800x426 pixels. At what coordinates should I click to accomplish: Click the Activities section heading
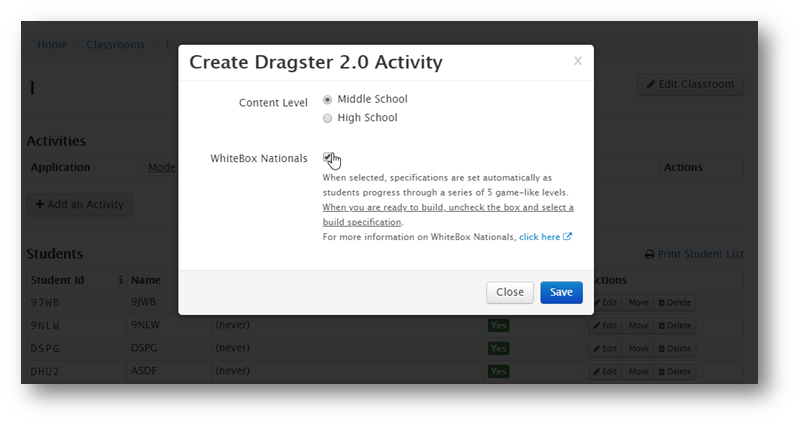click(x=56, y=141)
